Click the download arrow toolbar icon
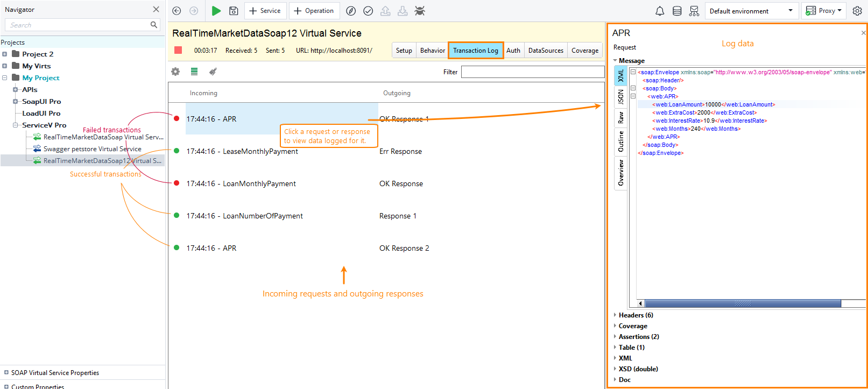868x389 pixels. click(403, 11)
